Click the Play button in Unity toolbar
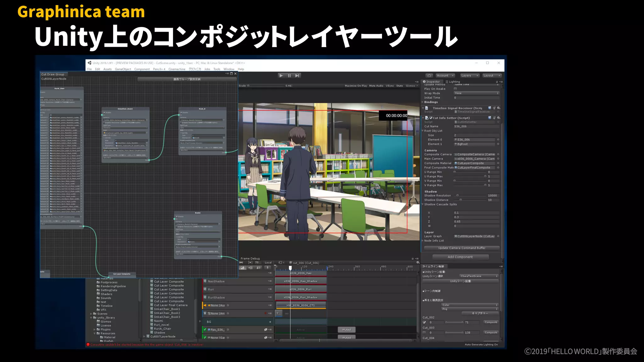Screen dimensions: 644x362 [281, 75]
